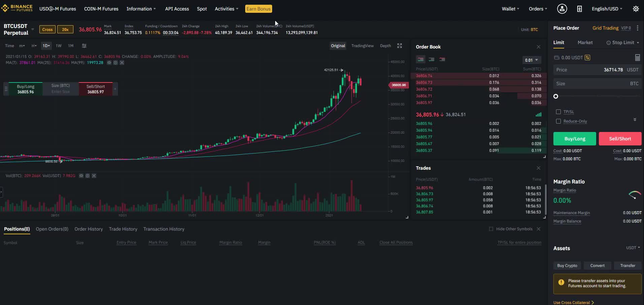Viewport: 644px width, 305px height.
Task: Open the English/USD language dropdown
Action: 607,9
